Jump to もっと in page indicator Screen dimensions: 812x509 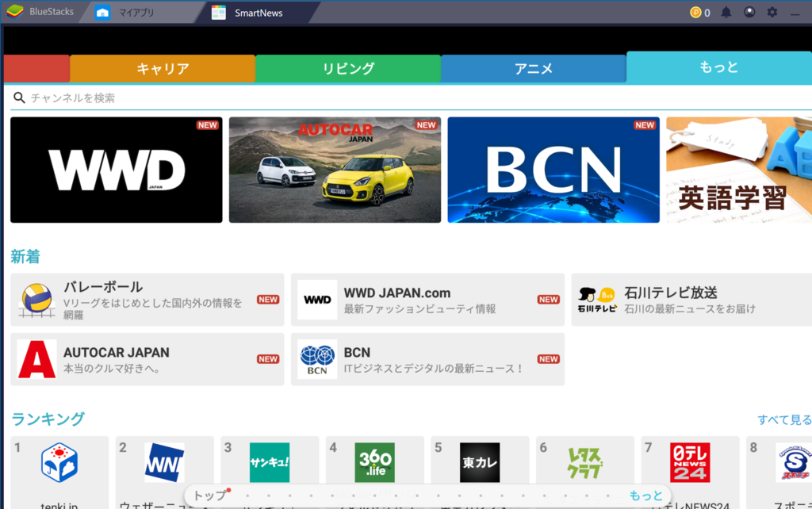[645, 496]
